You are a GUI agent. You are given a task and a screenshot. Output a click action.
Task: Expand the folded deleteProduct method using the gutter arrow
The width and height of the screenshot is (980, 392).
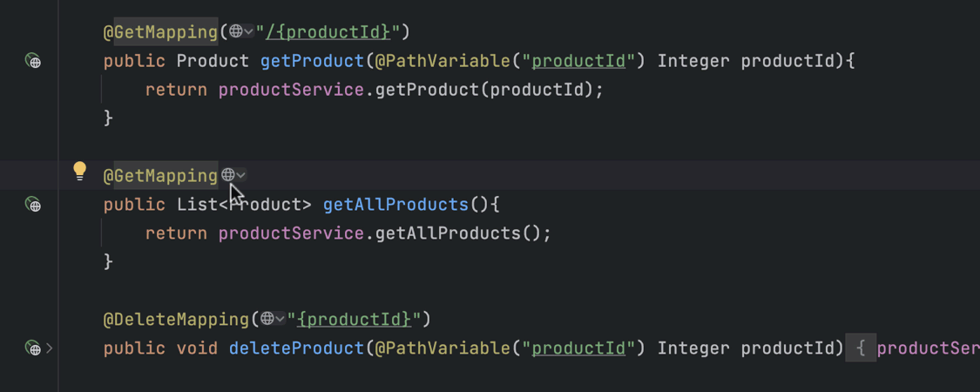click(x=50, y=348)
